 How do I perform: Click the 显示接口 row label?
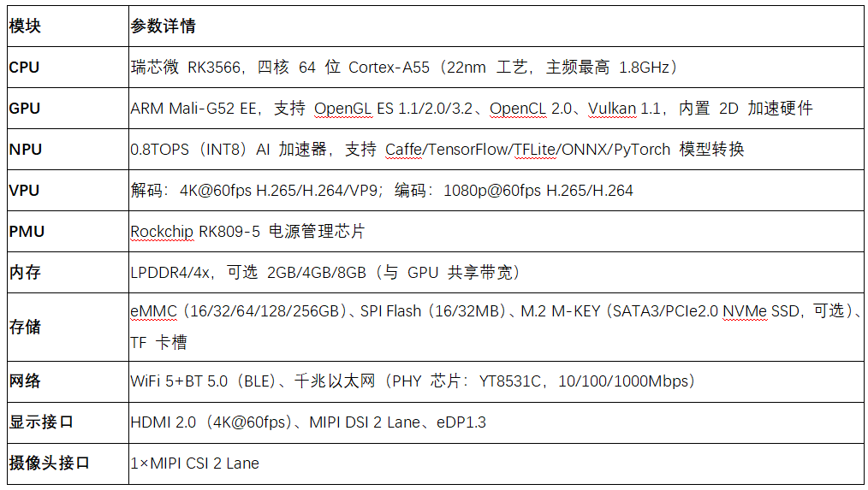click(41, 422)
